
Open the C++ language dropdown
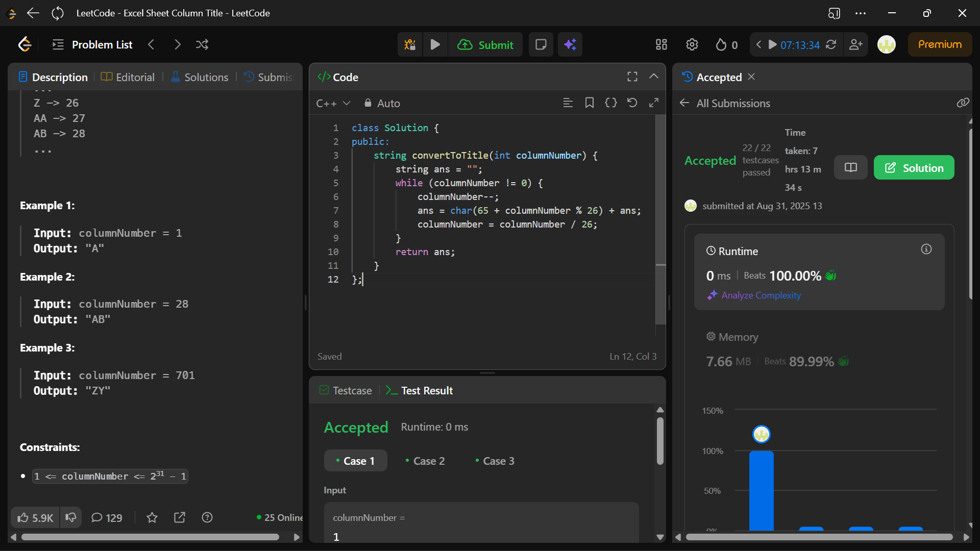(x=333, y=104)
